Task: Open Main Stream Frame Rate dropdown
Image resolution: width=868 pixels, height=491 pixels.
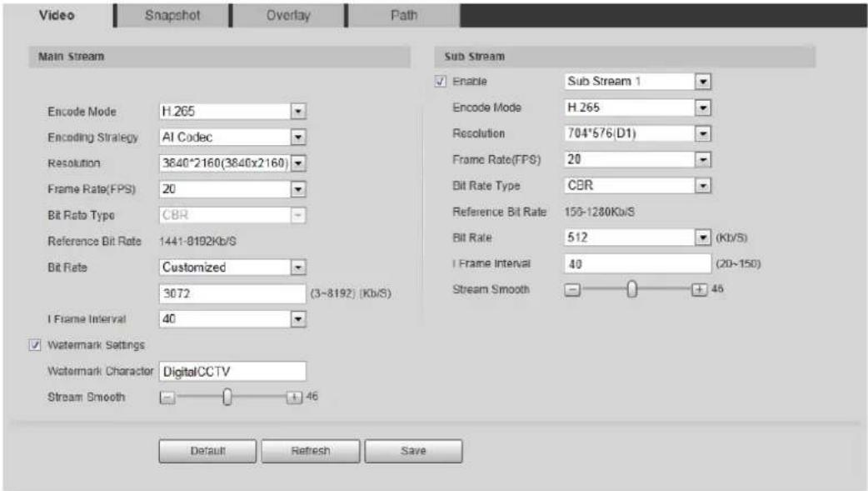Action: click(232, 189)
